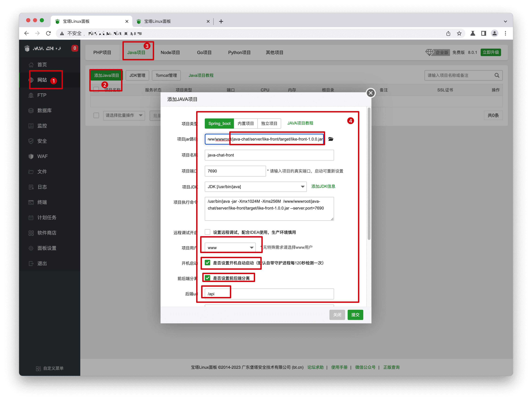Toggle the front-back separation checkbox
This screenshot has width=532, height=401.
pyautogui.click(x=207, y=278)
